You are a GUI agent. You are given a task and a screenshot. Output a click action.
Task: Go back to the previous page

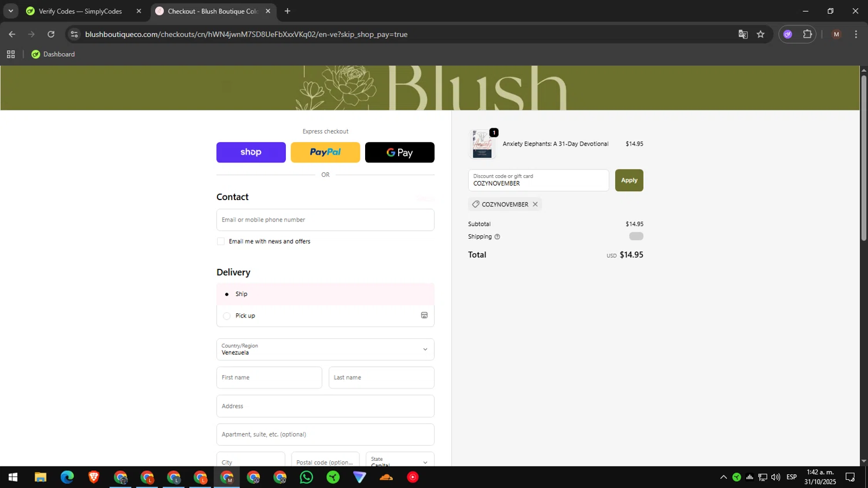[x=12, y=34]
